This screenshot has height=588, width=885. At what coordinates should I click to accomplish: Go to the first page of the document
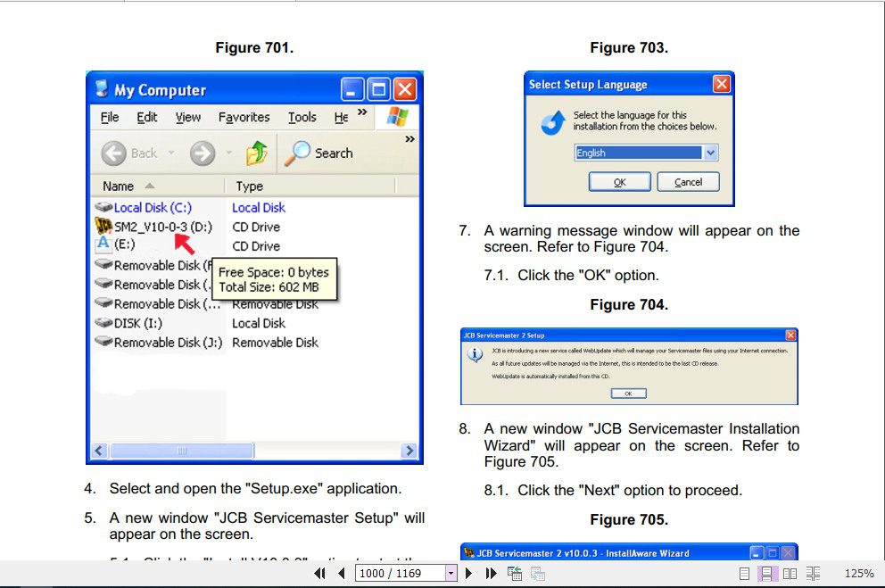pyautogui.click(x=320, y=574)
